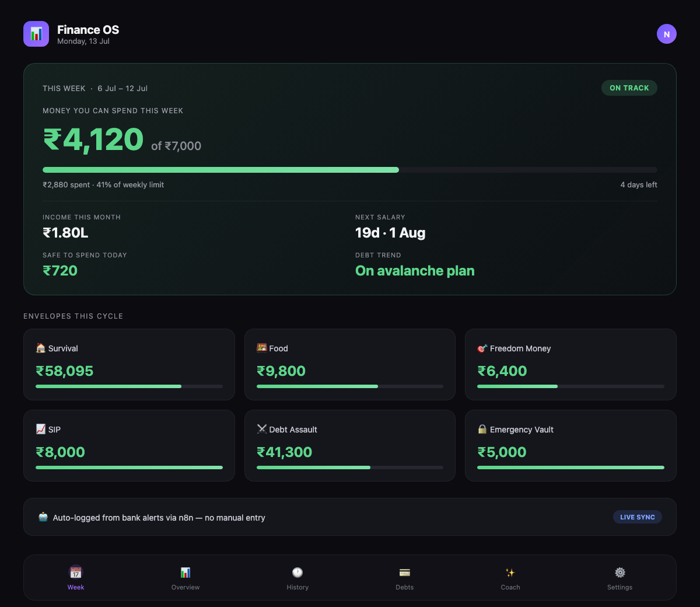
Task: Click the Freedom Money progress bar
Action: 570,386
